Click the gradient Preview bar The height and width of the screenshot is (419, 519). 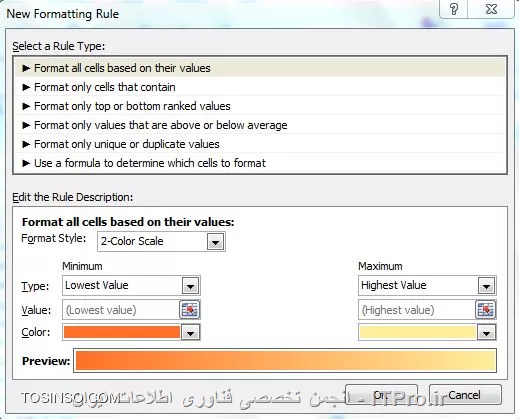285,360
